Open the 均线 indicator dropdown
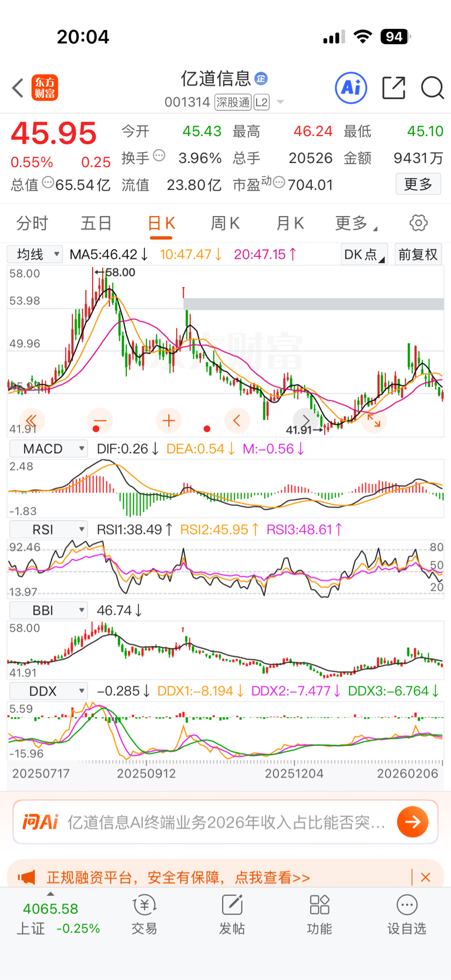 pos(35,254)
